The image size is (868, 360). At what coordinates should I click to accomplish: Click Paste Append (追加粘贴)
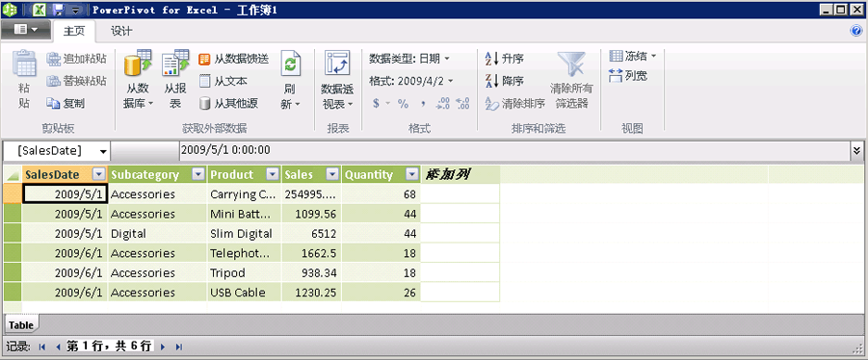click(77, 59)
